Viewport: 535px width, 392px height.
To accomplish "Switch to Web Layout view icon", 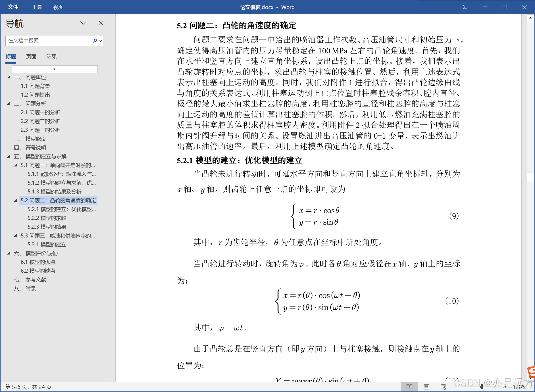I will coord(443,387).
